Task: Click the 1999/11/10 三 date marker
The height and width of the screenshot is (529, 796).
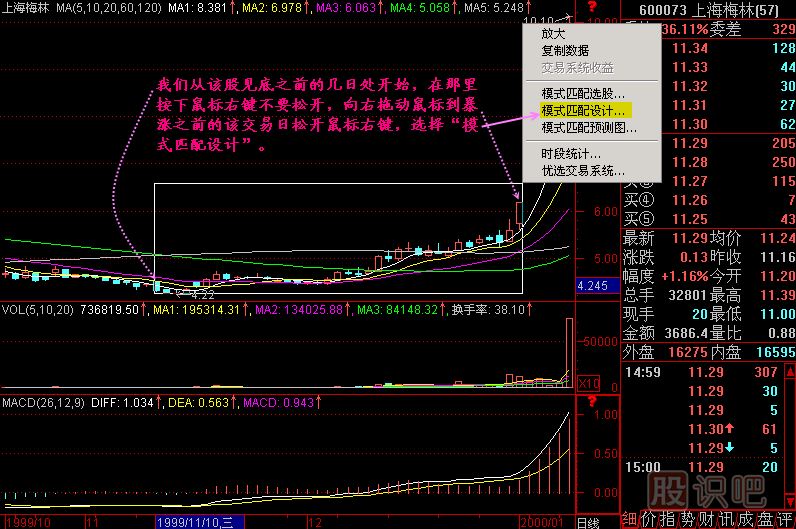Action: pyautogui.click(x=200, y=522)
